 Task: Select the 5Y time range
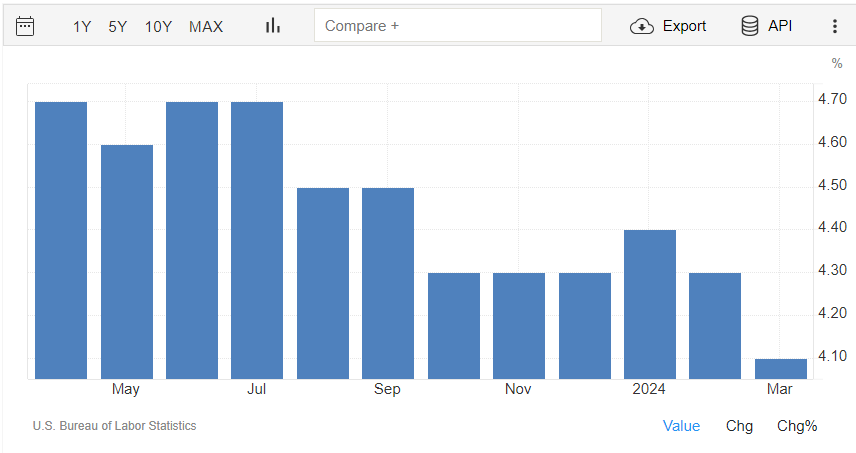click(117, 27)
